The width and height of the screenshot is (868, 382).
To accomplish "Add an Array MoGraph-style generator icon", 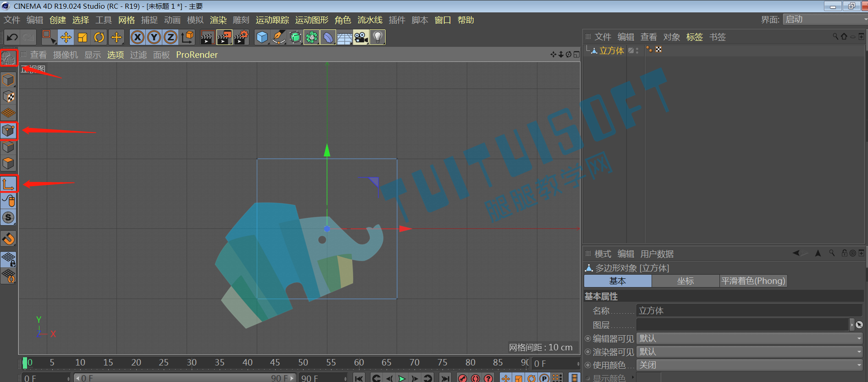I will point(312,37).
